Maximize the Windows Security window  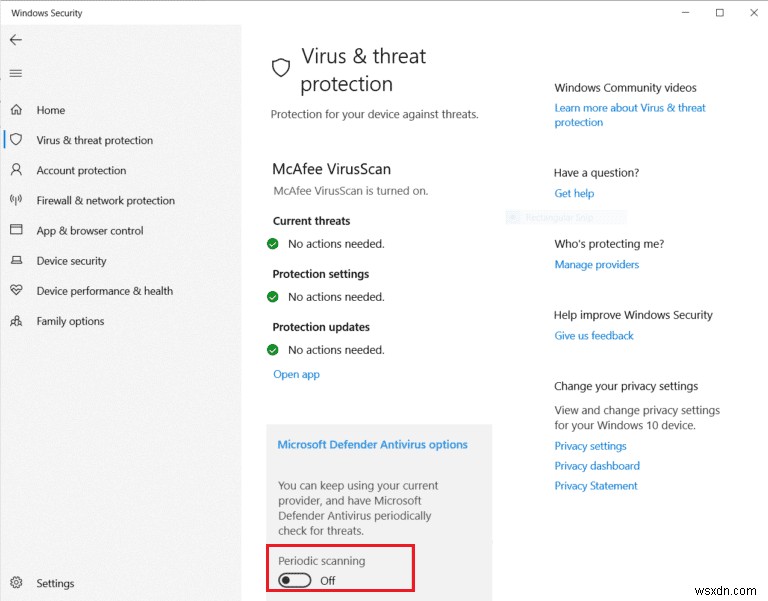[x=719, y=13]
